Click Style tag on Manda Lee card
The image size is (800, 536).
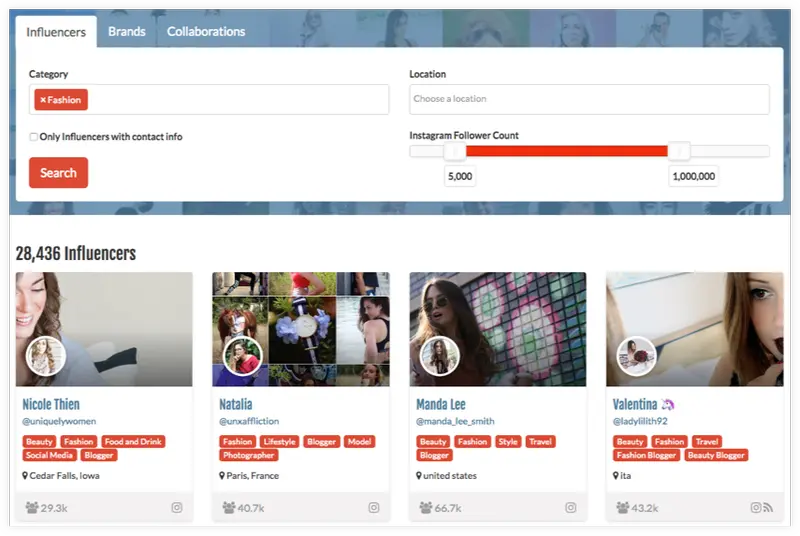[x=508, y=441]
